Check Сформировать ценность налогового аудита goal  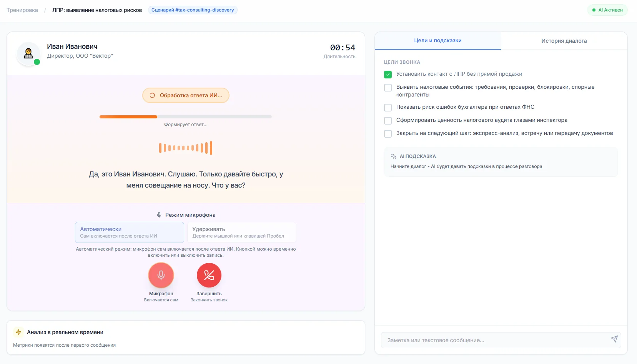(388, 121)
